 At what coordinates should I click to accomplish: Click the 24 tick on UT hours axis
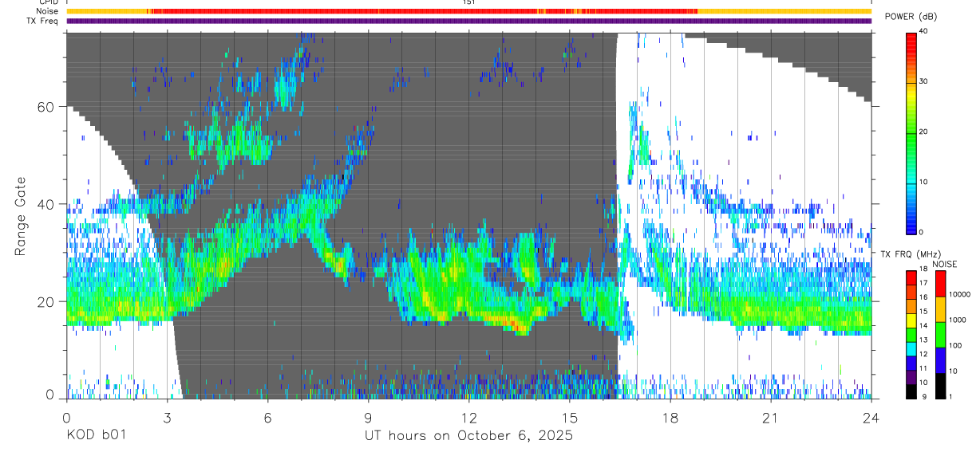point(871,418)
